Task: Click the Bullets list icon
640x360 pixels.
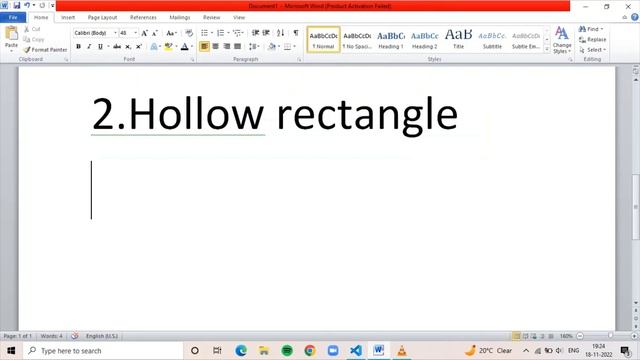Action: pos(204,33)
